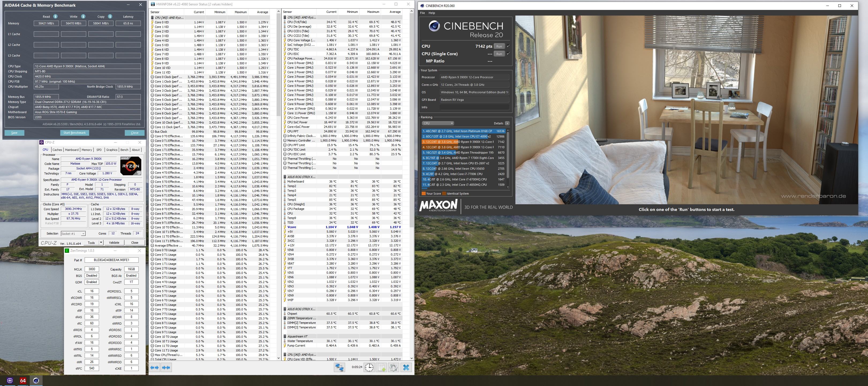The height and width of the screenshot is (386, 868).
Task: Click info icon beside AIDA64 Write column
Action: (83, 17)
